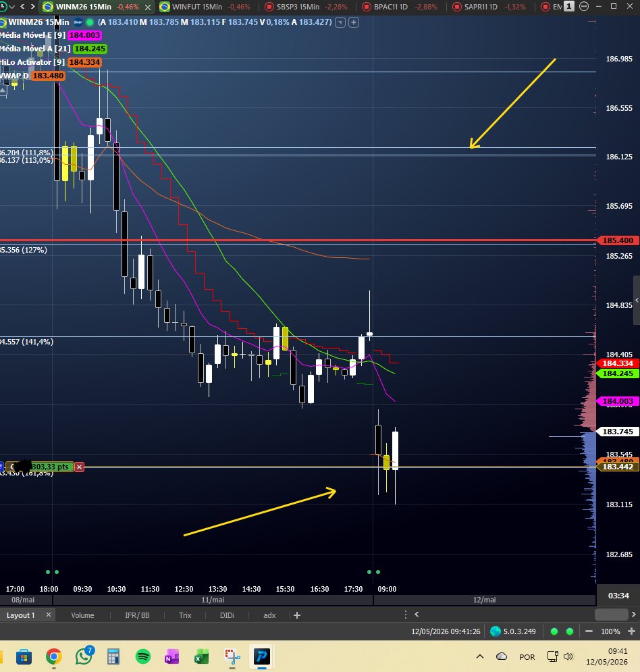Open the POR language input indicator

coord(527,656)
